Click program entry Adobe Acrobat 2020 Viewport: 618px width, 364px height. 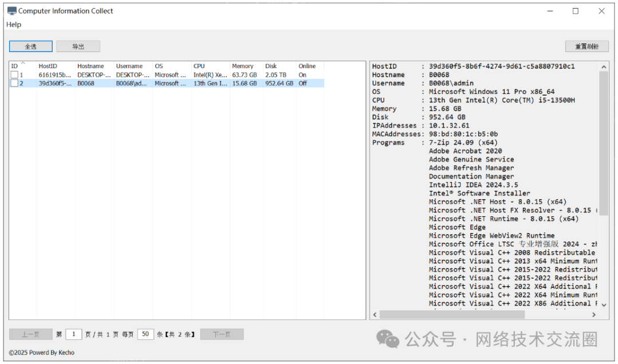click(465, 151)
